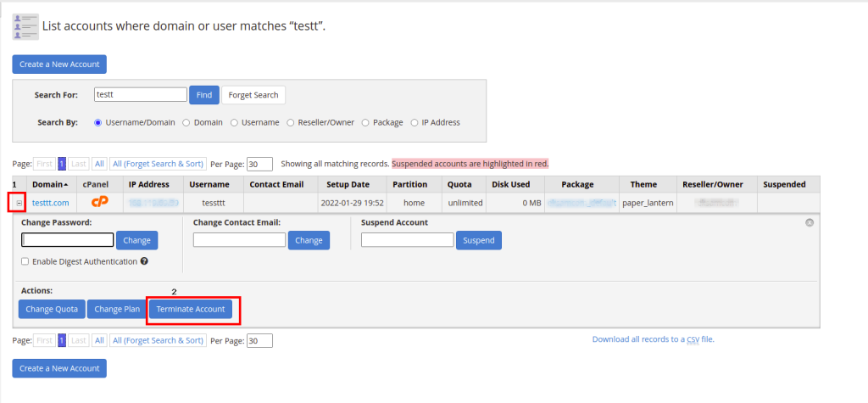868x403 pixels.
Task: Click the top Create a New Account button
Action: click(59, 64)
